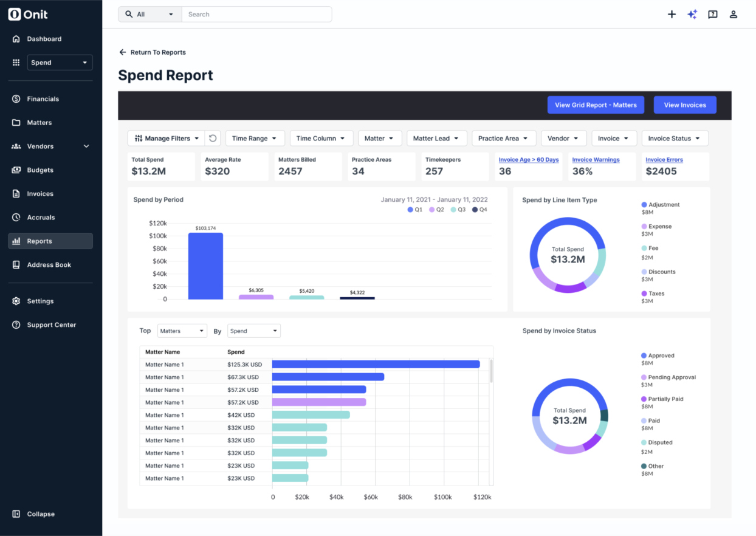Open the Invoice Age > 60 Days link
Viewport: 756px width, 536px height.
tap(529, 160)
